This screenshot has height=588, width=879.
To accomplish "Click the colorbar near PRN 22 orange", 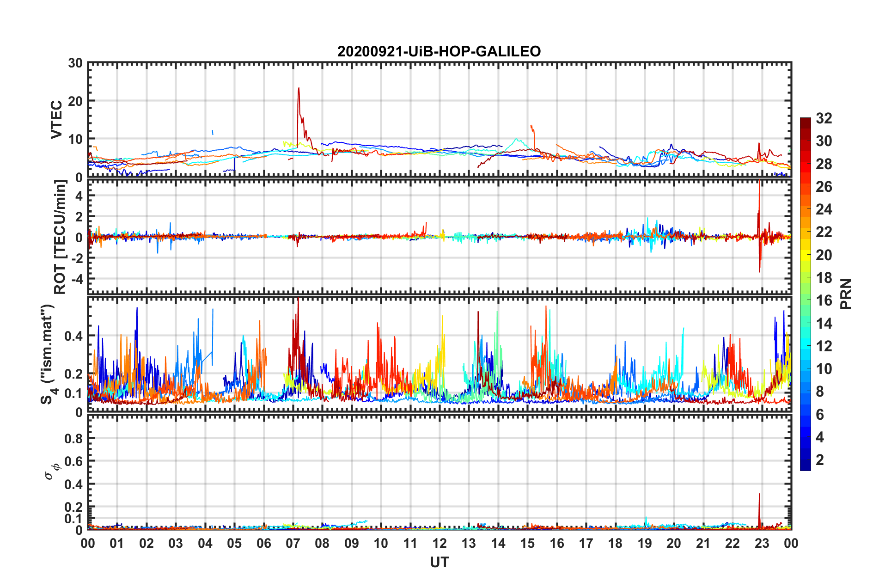I will point(806,232).
